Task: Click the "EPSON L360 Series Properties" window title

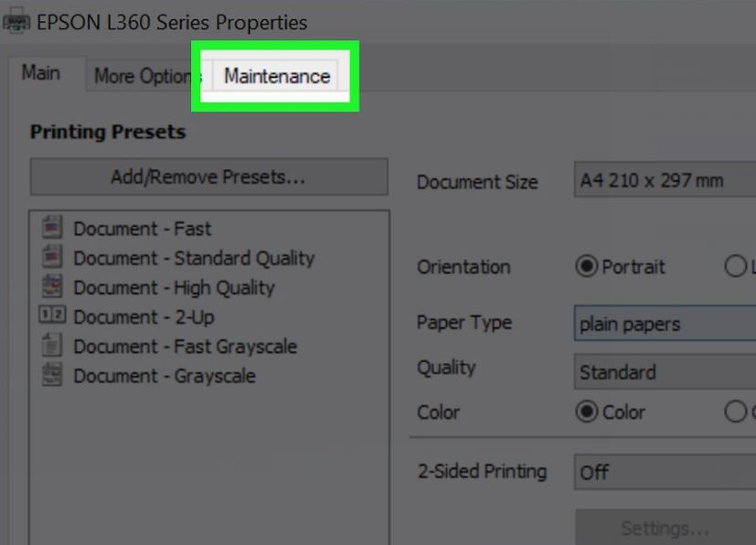Action: point(172,22)
